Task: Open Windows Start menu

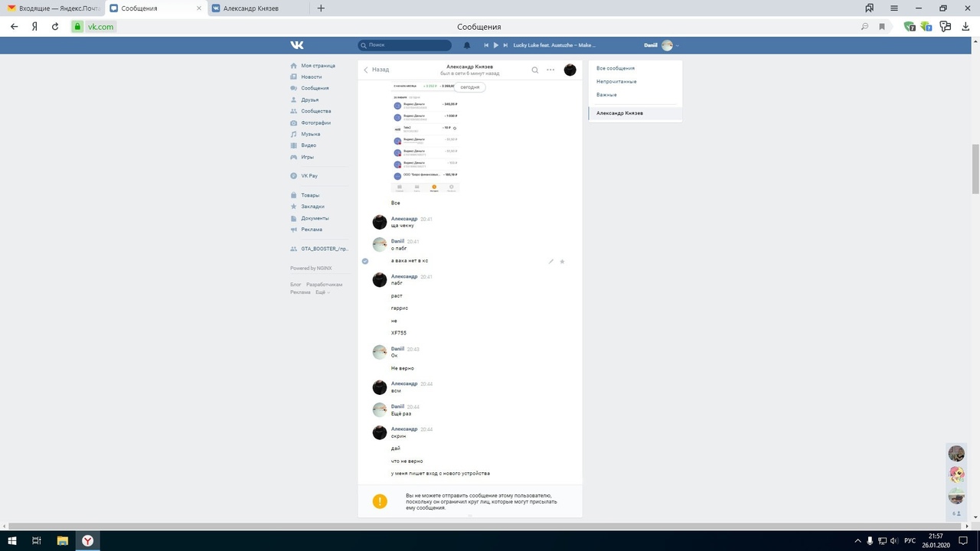Action: pos(12,540)
